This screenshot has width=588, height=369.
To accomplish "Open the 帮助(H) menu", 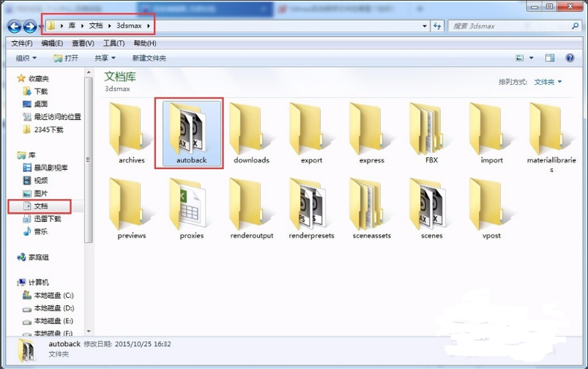I will point(145,43).
